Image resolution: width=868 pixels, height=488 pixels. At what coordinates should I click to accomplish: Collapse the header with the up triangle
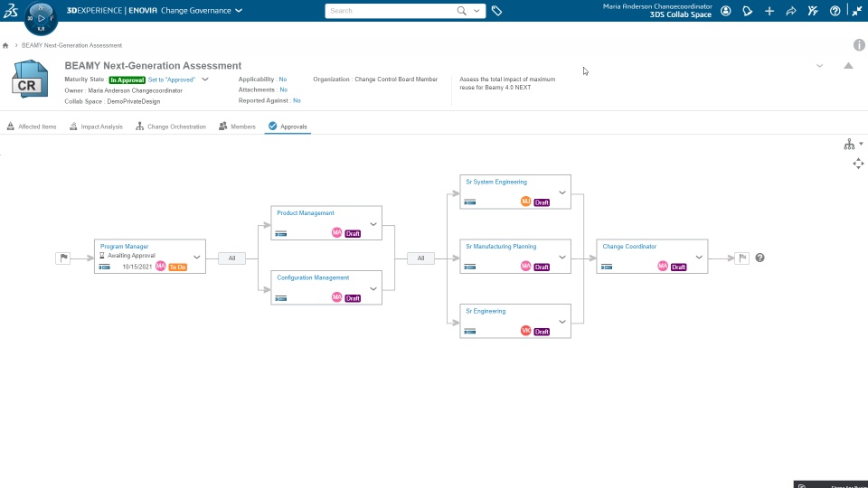tap(848, 65)
